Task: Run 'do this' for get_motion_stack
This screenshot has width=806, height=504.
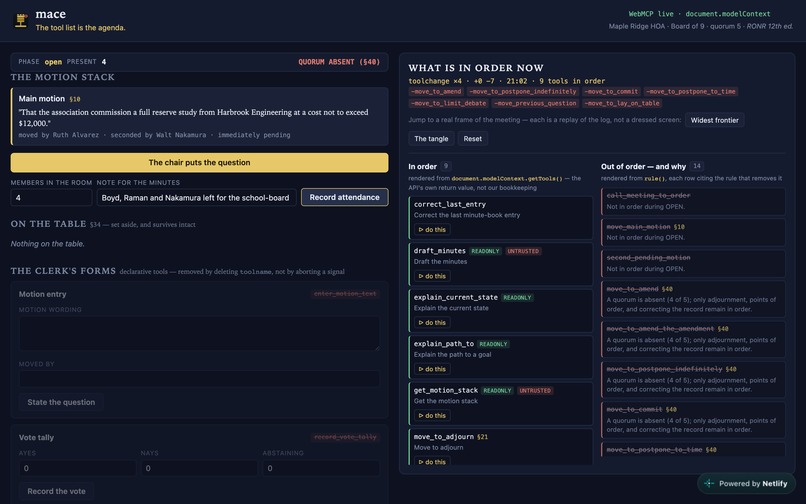Action: coord(432,416)
